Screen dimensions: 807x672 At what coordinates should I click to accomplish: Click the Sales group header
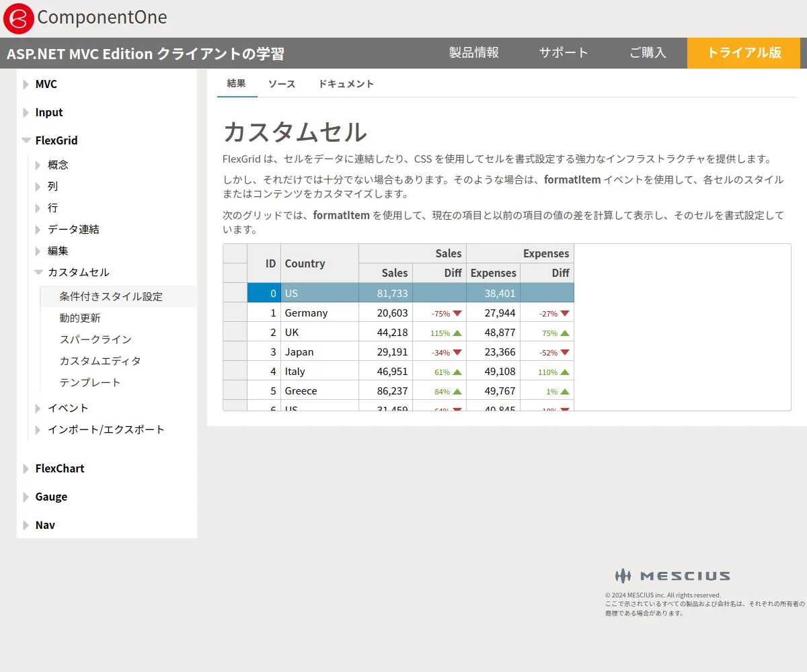(413, 253)
